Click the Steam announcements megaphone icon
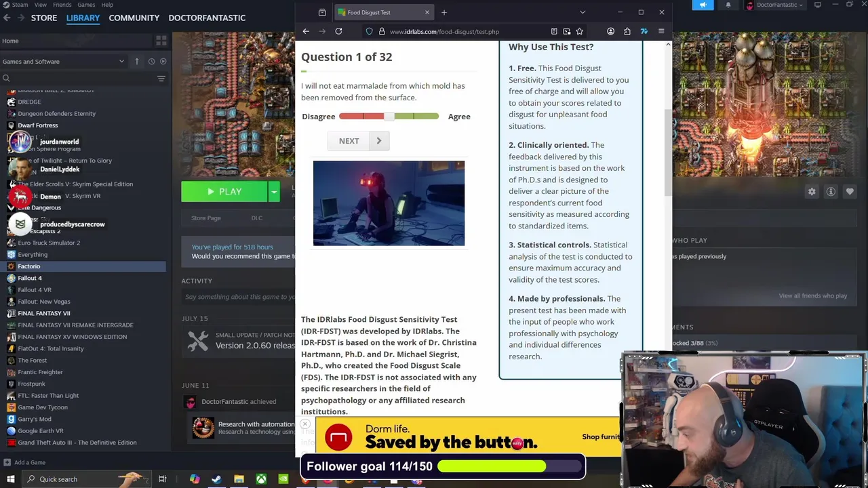Viewport: 868px width, 488px height. click(x=703, y=5)
